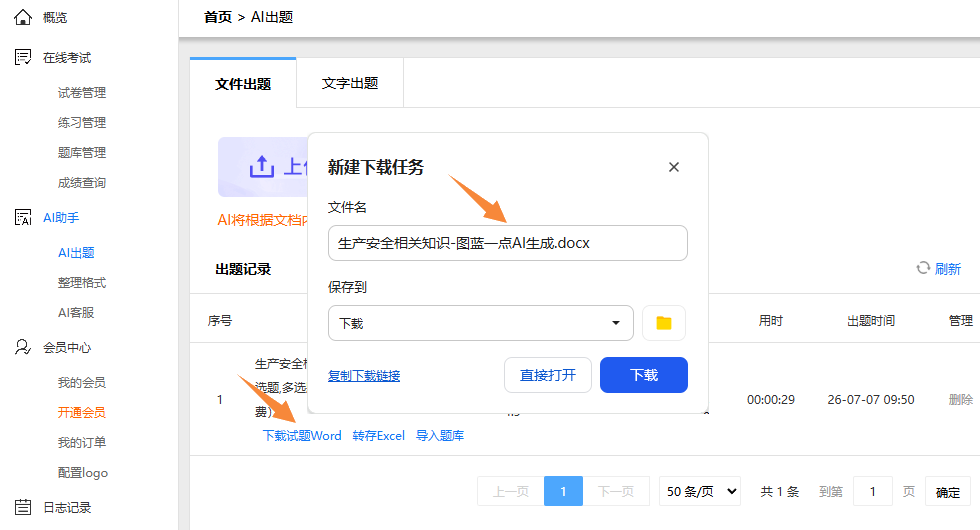
Task: Click the 会员中心 user icon
Action: 23,348
